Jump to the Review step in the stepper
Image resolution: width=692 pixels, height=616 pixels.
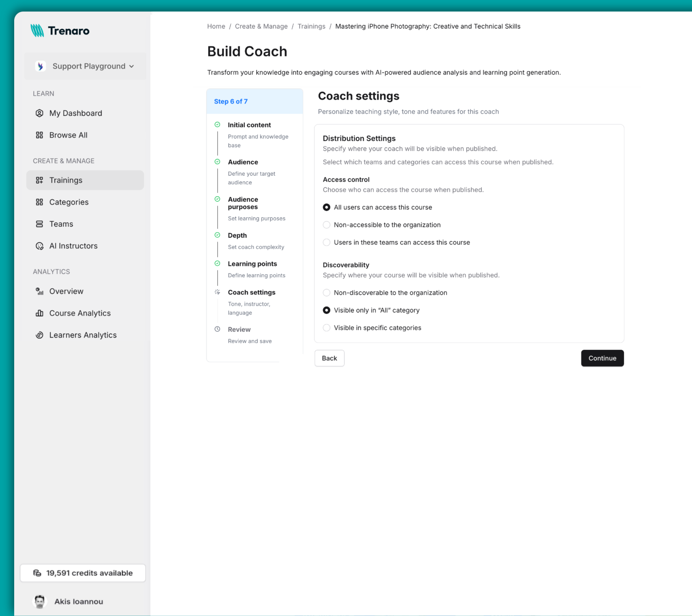tap(239, 329)
